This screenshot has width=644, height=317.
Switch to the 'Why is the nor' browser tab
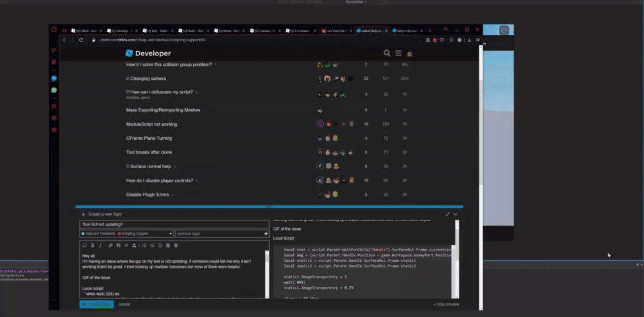pyautogui.click(x=408, y=30)
